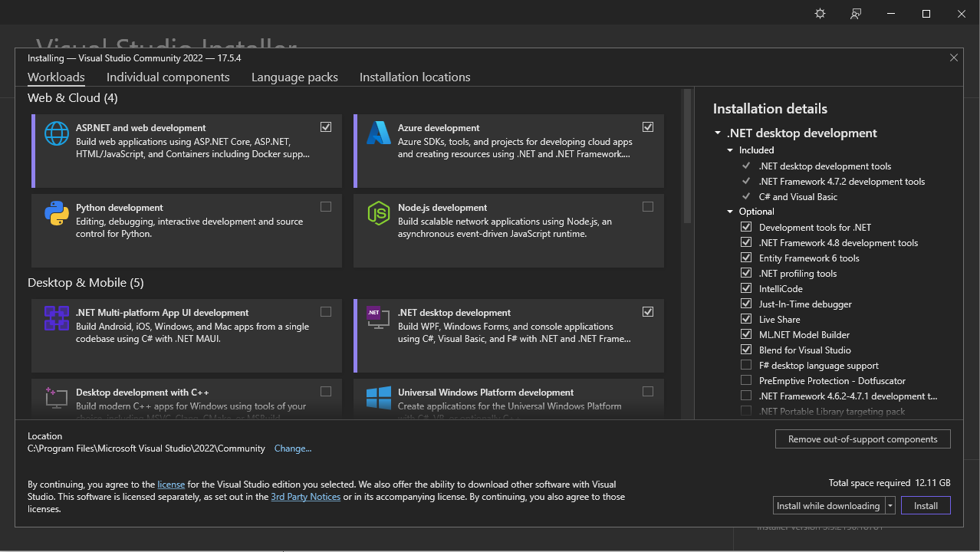The width and height of the screenshot is (980, 552).
Task: Click the .NET desktop development monitor icon
Action: [x=379, y=317]
